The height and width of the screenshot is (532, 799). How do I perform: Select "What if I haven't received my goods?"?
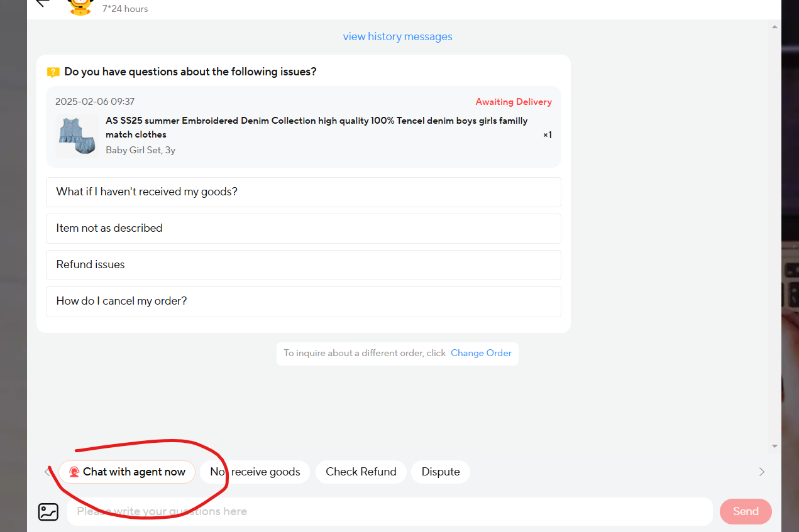click(303, 192)
